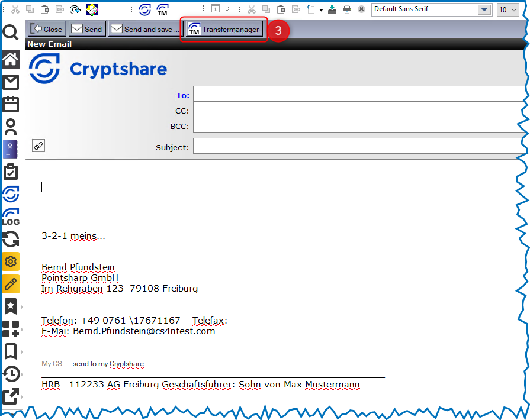
Task: Click into the Subject input field
Action: click(358, 146)
